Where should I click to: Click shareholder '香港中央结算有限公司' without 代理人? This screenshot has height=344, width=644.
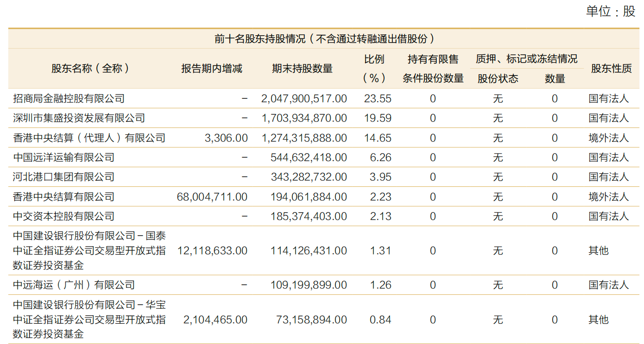[64, 197]
